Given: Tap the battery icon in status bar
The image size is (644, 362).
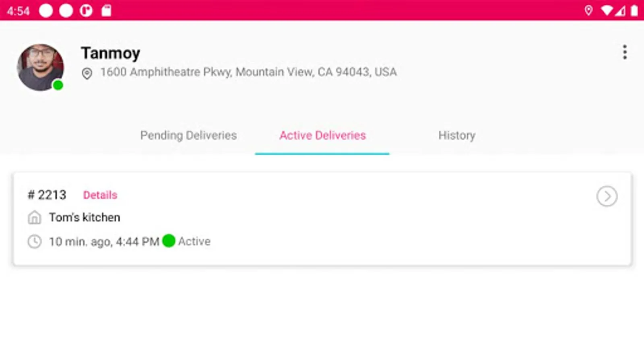Looking at the screenshot, I should [x=634, y=10].
